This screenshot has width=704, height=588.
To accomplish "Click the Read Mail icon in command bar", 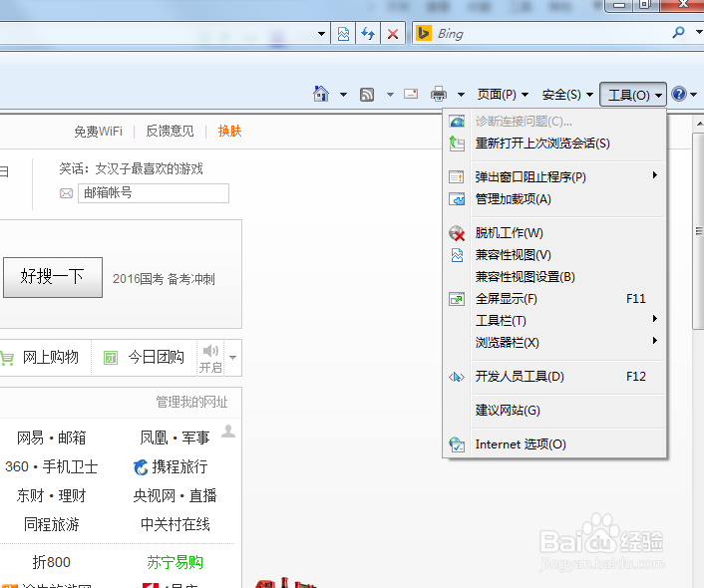I will coord(411,94).
